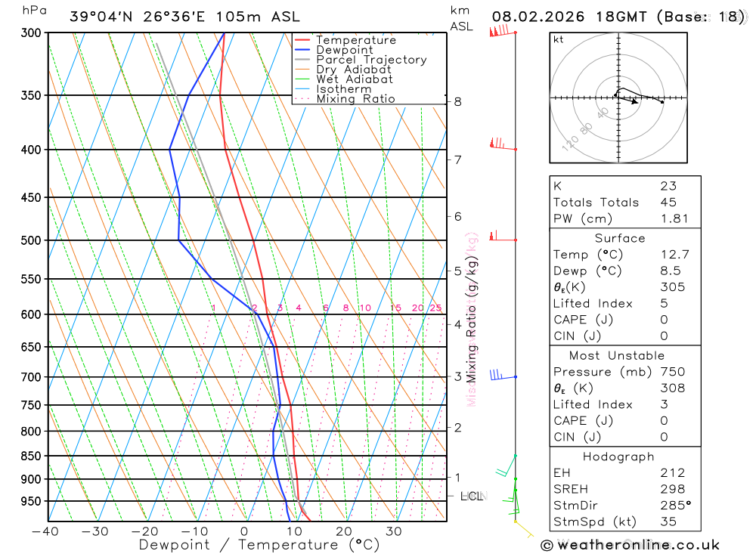Click the 850 hPa pressure axis label

click(x=31, y=456)
